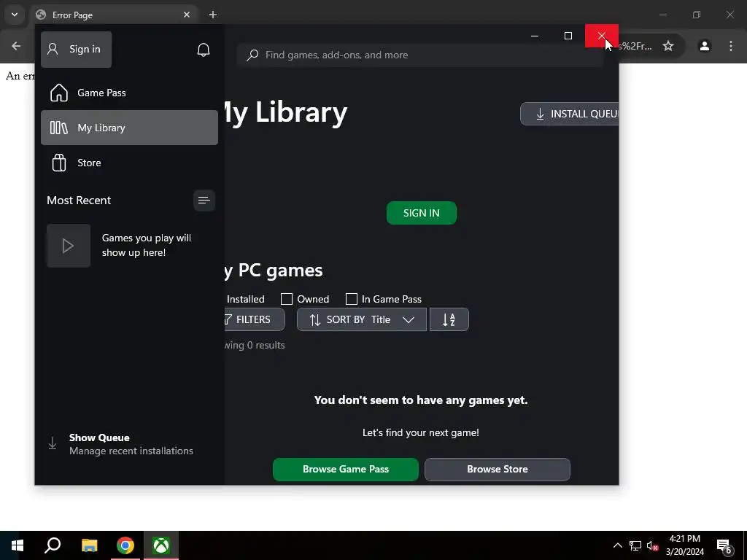Minimize the Xbox app window
Viewport: 747px width, 560px height.
(x=535, y=36)
